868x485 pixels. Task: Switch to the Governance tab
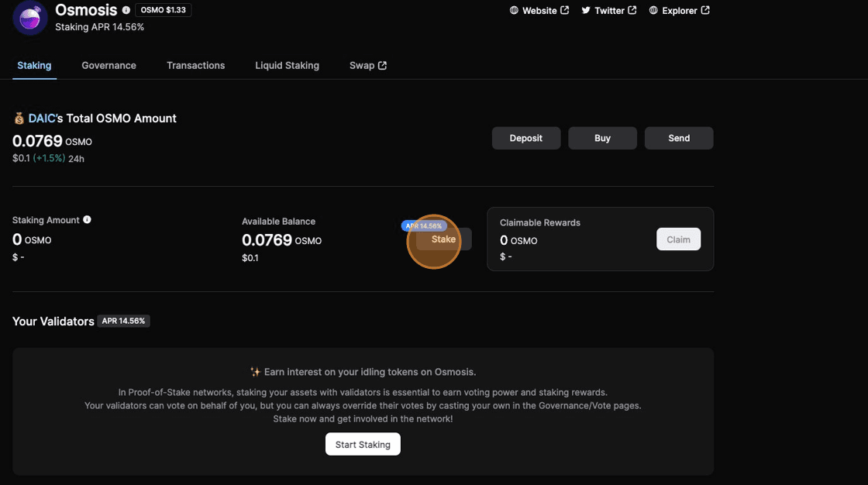pos(108,66)
